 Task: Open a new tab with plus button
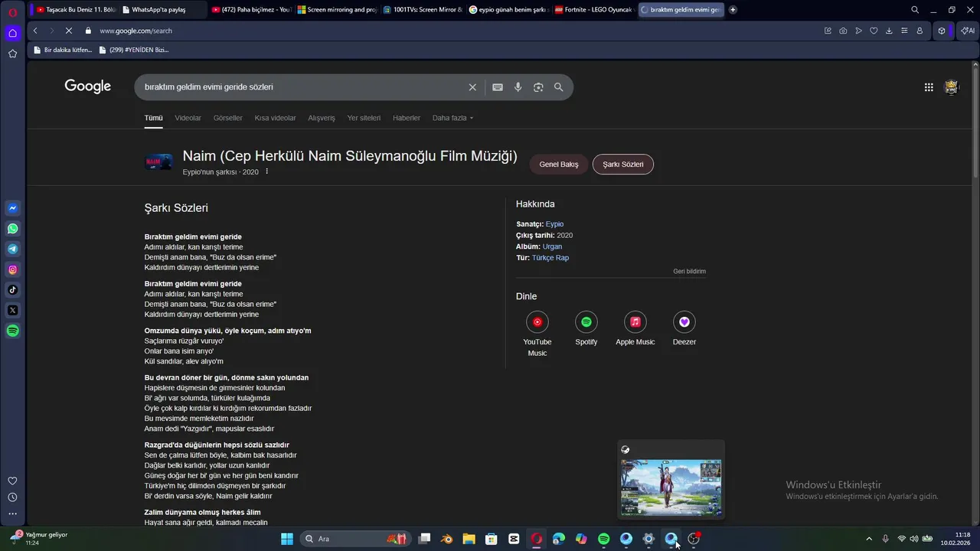[733, 10]
